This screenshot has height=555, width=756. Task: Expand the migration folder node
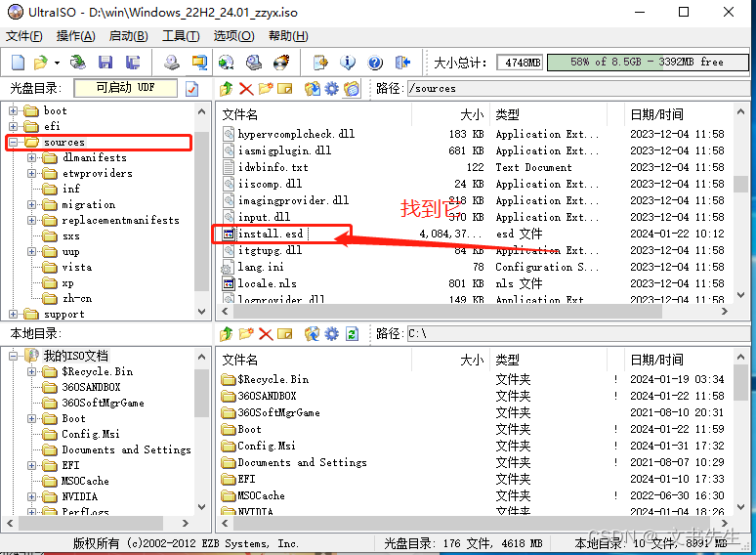(32, 204)
